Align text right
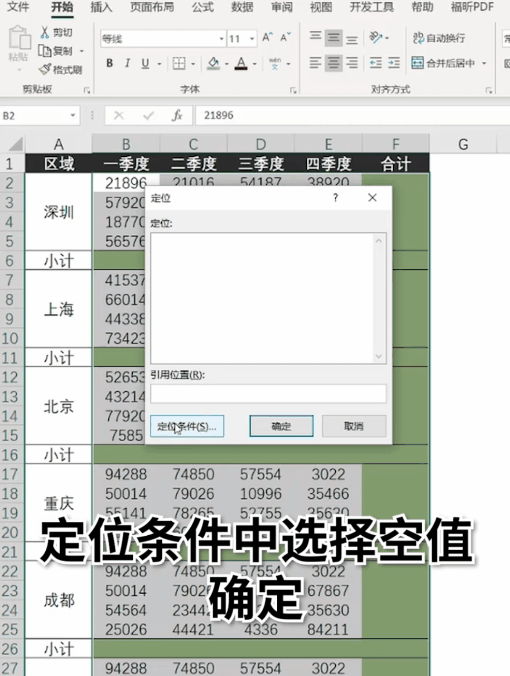The image size is (510, 676). [352, 63]
